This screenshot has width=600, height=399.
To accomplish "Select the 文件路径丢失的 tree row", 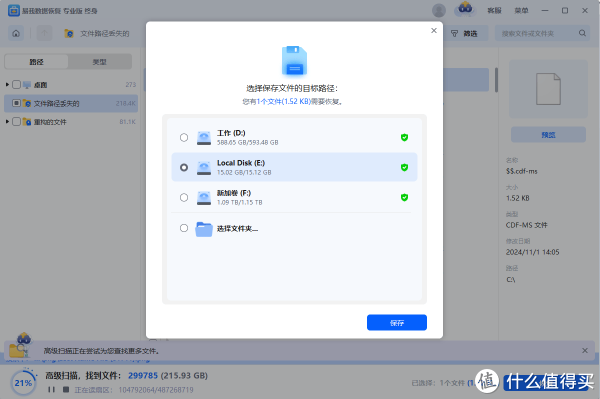I will 71,103.
